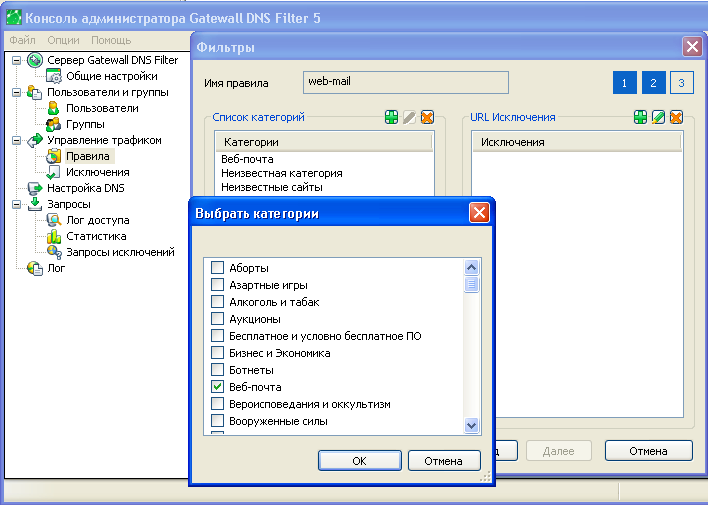Check the Аборты category checkbox
Screen dimensions: 708x505
(218, 267)
